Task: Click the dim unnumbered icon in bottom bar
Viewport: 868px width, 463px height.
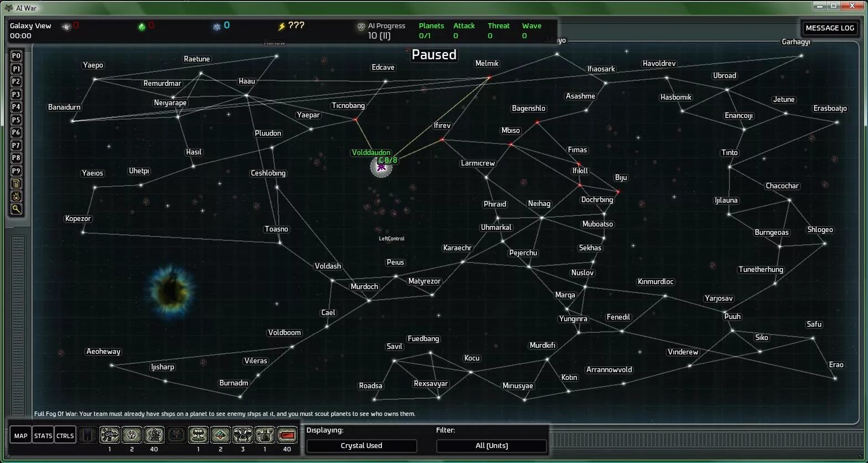Action: [x=176, y=435]
